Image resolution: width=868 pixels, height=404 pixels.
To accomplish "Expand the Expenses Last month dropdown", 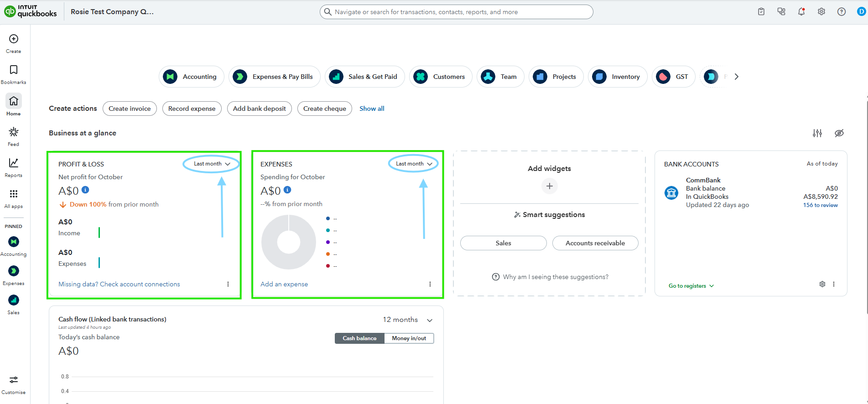I will point(414,164).
